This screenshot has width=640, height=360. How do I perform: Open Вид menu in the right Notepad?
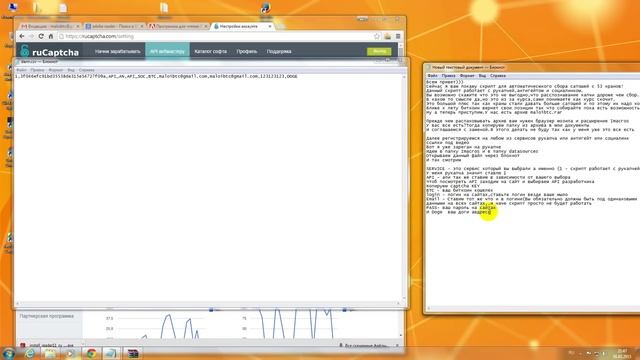click(482, 76)
